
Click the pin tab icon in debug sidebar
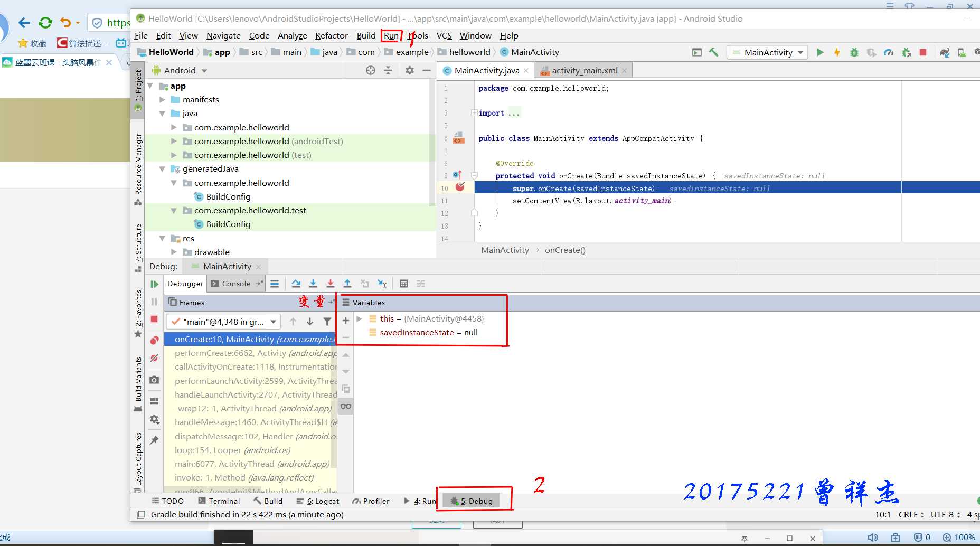(154, 440)
